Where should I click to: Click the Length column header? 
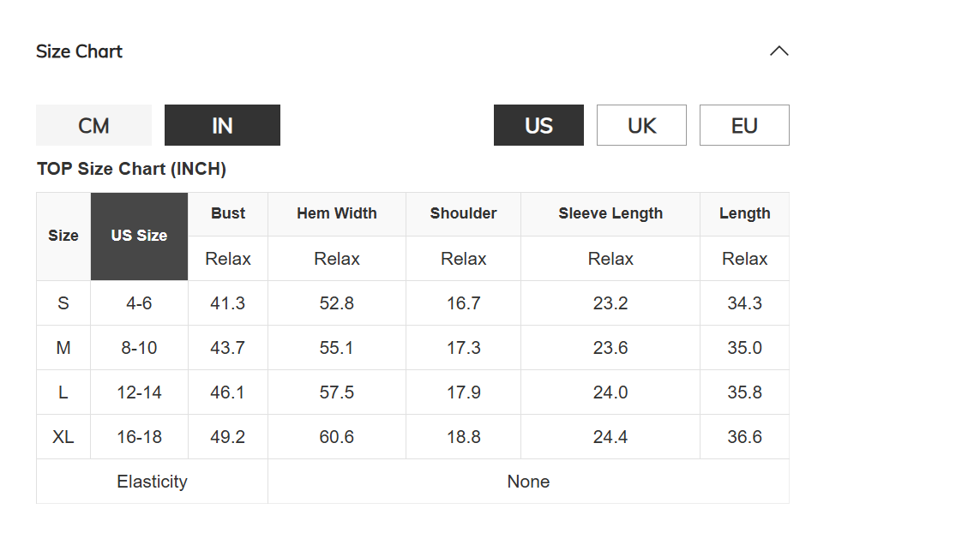pyautogui.click(x=744, y=213)
